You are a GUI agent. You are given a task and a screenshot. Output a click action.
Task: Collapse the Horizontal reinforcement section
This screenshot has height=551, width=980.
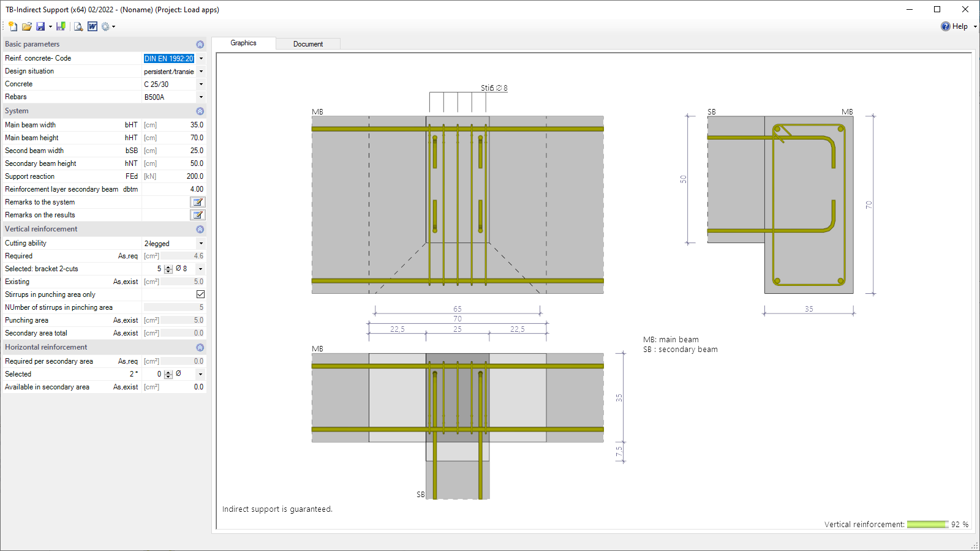pyautogui.click(x=200, y=347)
